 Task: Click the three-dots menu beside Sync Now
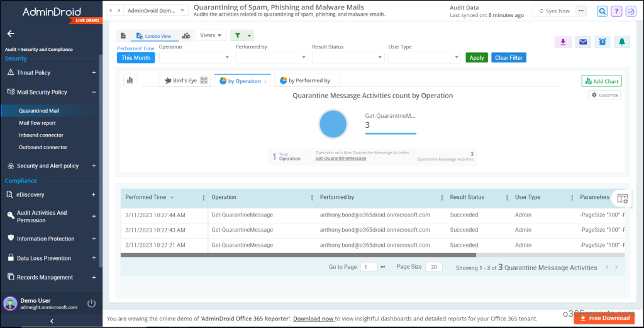point(580,11)
